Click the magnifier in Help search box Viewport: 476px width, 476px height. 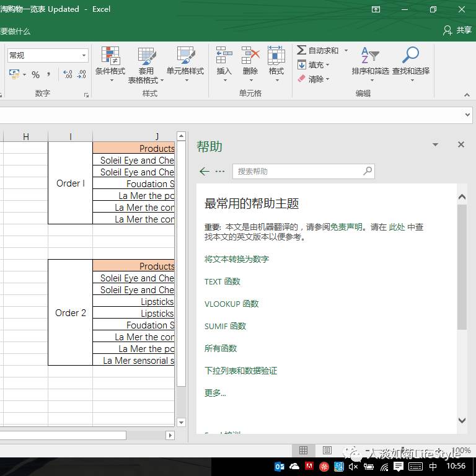pos(368,171)
